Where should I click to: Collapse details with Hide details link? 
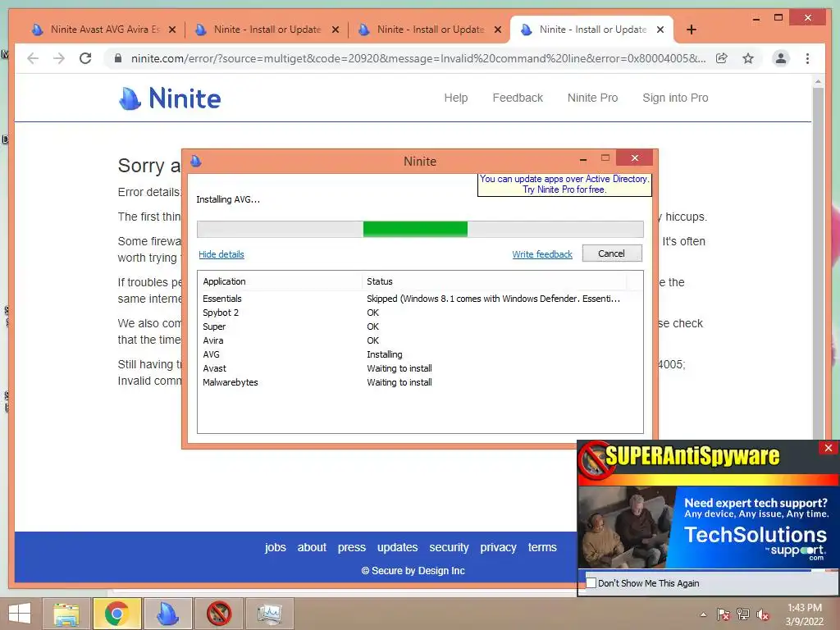pos(221,254)
